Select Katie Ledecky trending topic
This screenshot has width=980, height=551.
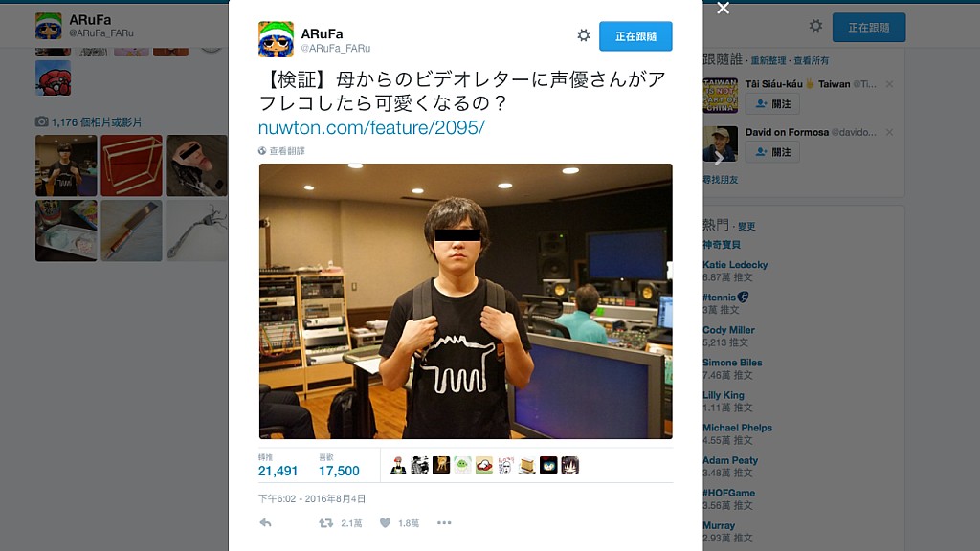(x=735, y=264)
